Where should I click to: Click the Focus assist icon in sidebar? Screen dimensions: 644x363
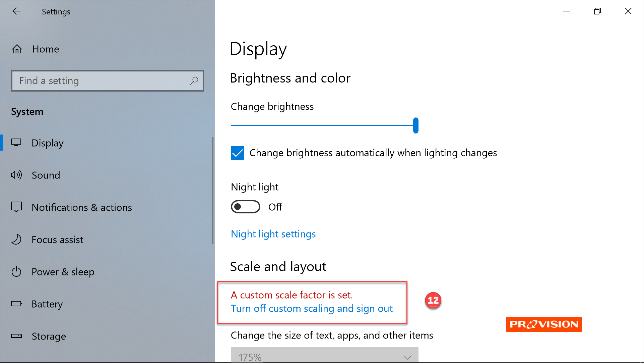pyautogui.click(x=16, y=240)
